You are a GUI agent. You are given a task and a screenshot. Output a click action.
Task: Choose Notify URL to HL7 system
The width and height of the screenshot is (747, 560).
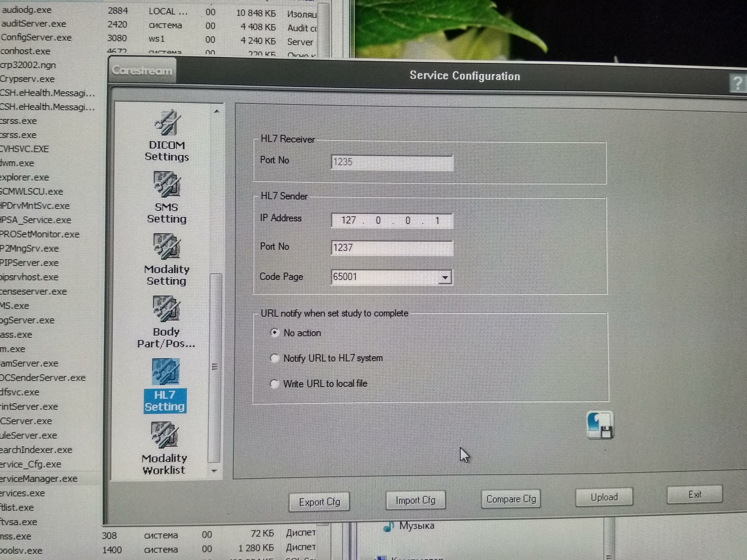[x=275, y=358]
